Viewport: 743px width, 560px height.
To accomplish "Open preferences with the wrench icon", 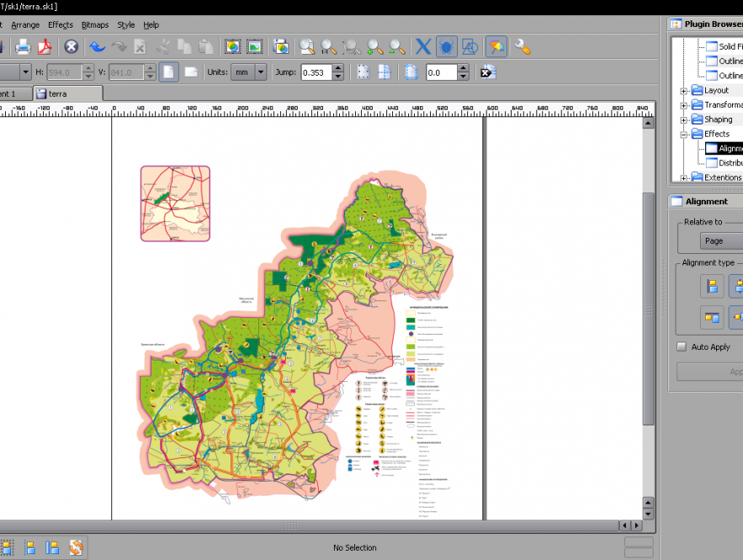I will click(523, 47).
